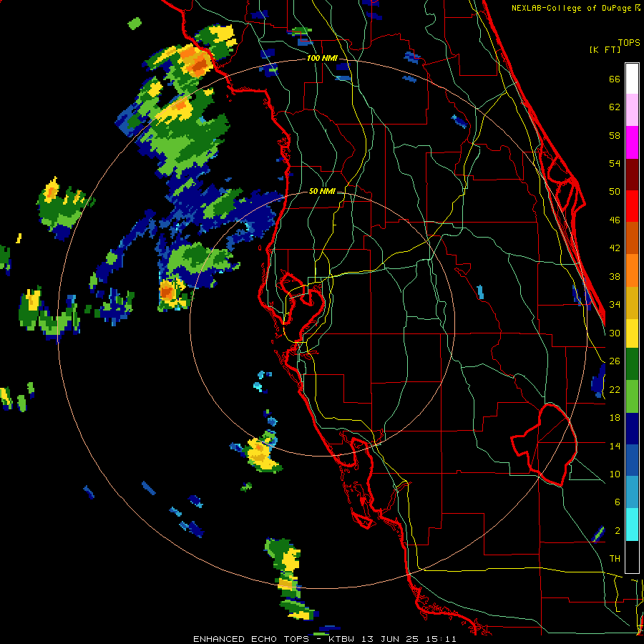Click the light green legend swatch
The height and width of the screenshot is (644, 644).
tap(632, 396)
